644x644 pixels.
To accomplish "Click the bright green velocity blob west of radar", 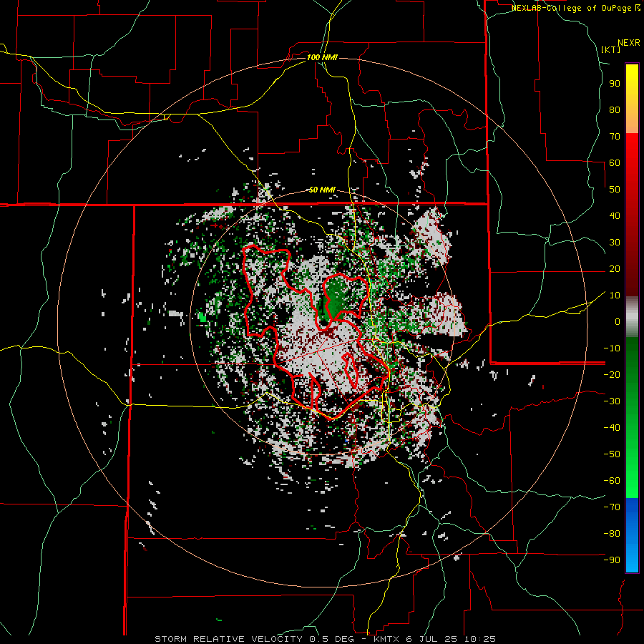I will click(202, 317).
